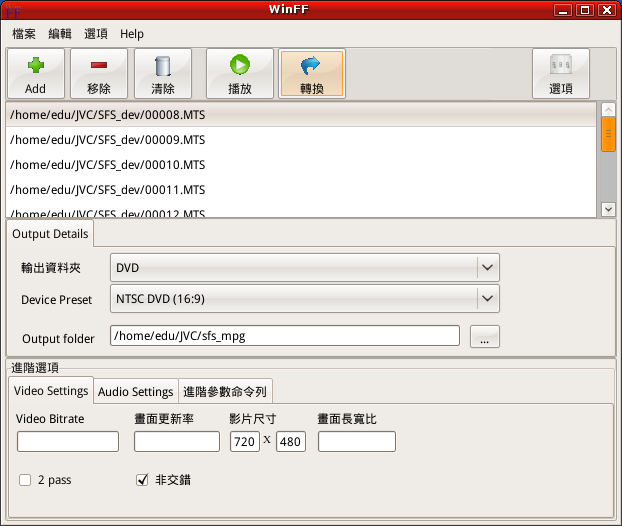This screenshot has width=622, height=526.
Task: Open the Device Preset NTSC DVD dropdown
Action: [487, 299]
